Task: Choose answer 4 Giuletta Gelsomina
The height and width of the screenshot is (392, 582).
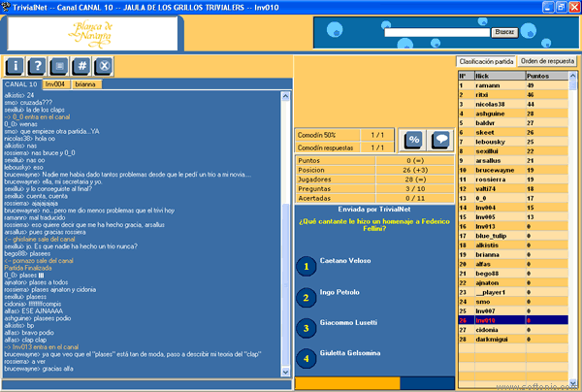Action: 305,358
